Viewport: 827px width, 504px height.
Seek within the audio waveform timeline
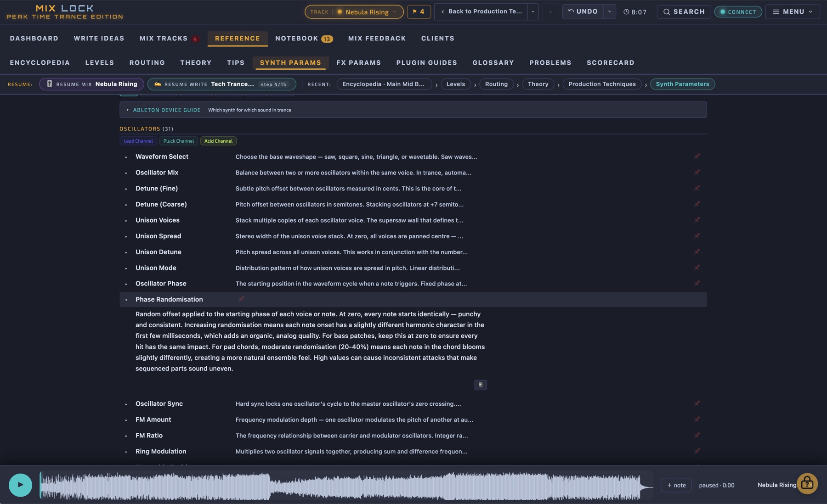point(346,485)
